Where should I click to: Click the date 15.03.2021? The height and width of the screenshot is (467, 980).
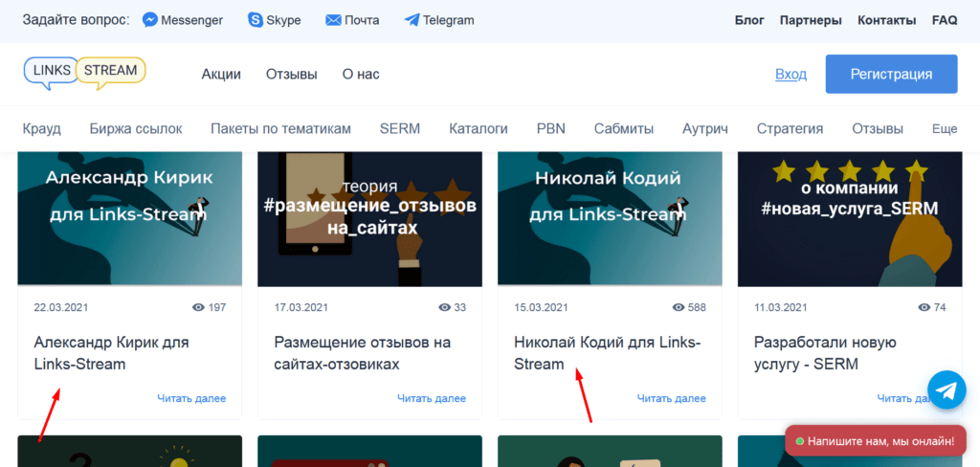pyautogui.click(x=541, y=307)
